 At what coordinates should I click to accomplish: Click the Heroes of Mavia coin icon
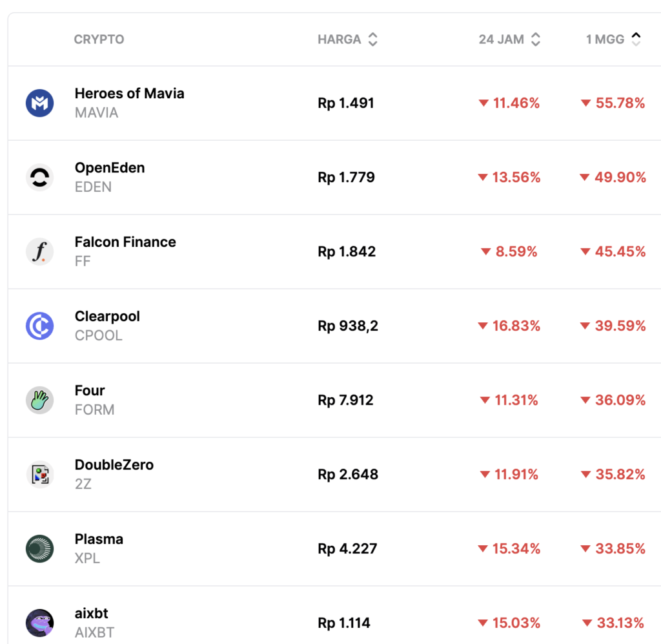click(39, 103)
